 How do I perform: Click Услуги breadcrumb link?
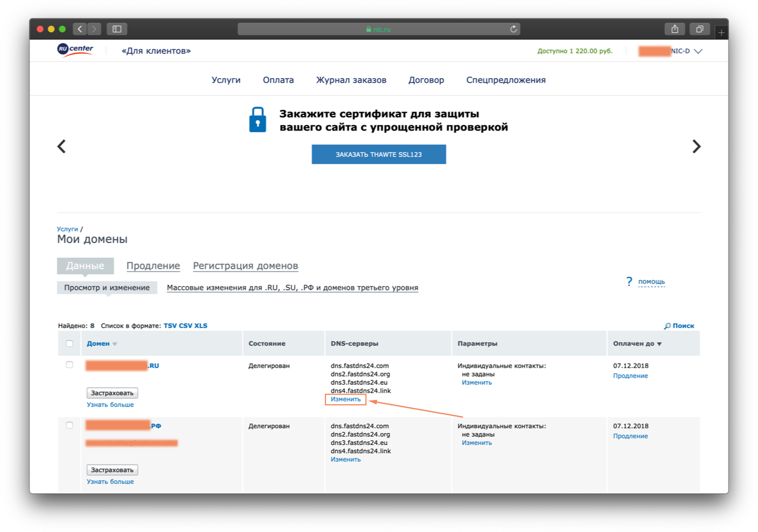67,229
